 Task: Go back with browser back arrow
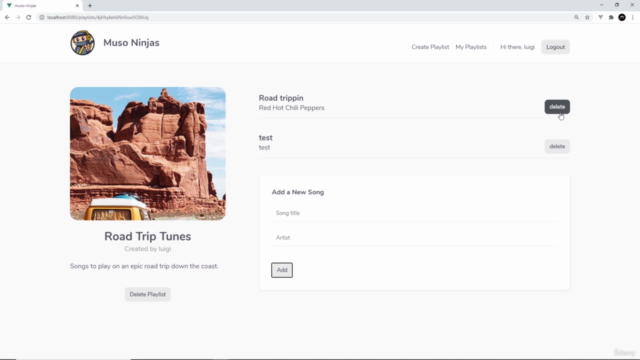point(7,18)
